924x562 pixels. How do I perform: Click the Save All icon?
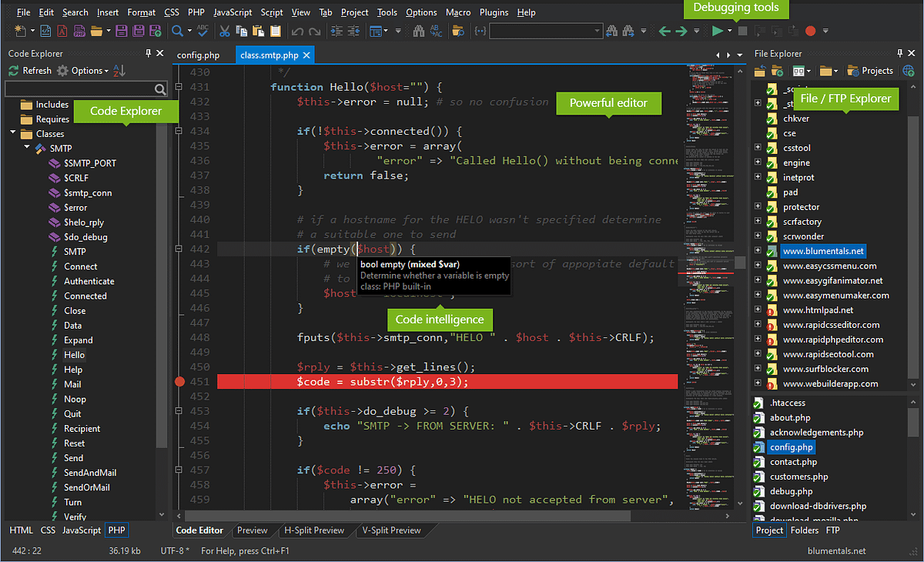pos(139,31)
